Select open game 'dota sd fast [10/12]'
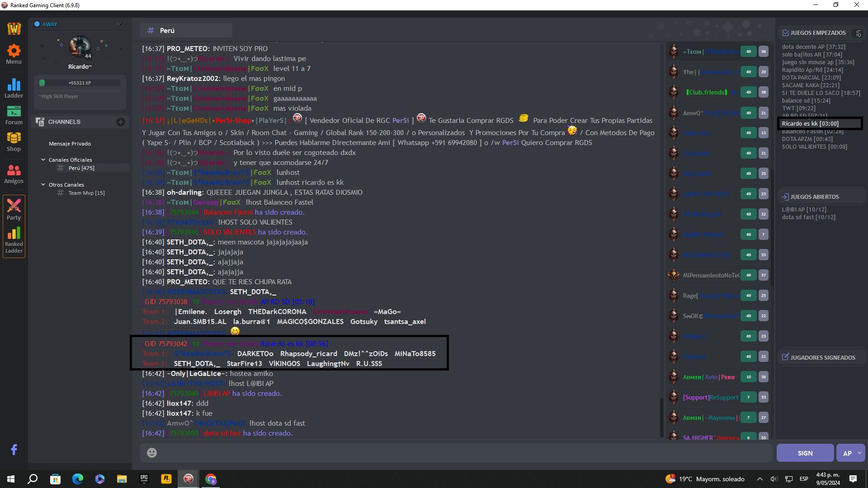Screen dimensions: 868x488 (x=808, y=217)
